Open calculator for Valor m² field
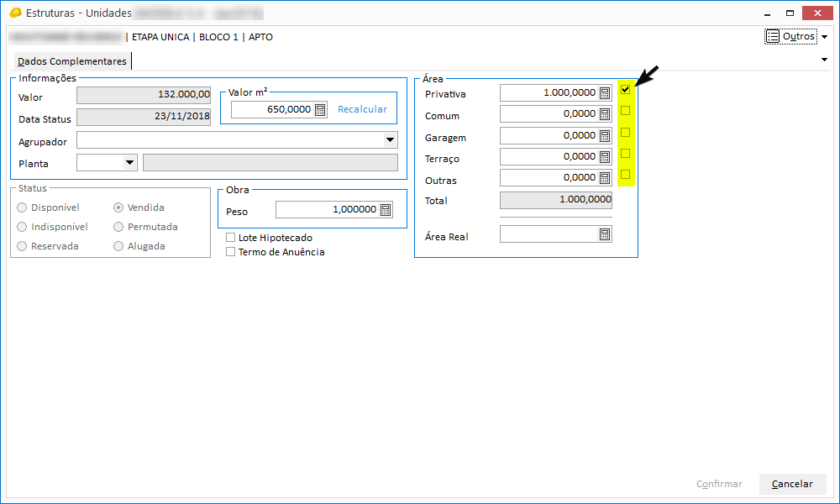This screenshot has width=840, height=504. (319, 109)
